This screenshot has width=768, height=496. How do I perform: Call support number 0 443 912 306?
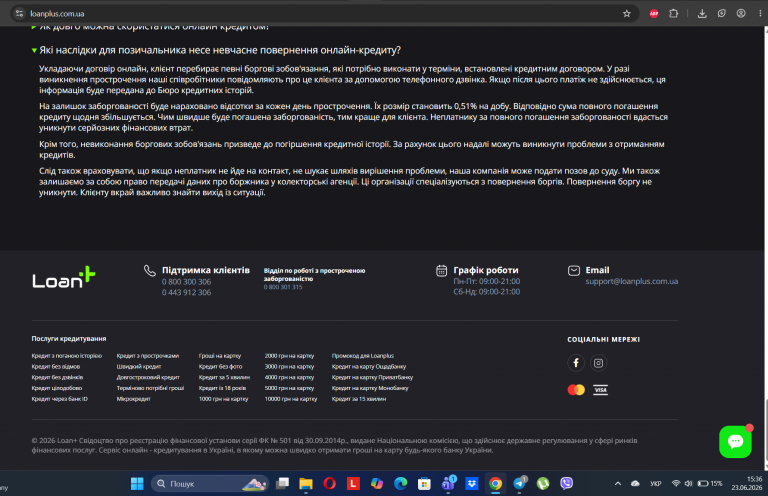[x=187, y=292]
